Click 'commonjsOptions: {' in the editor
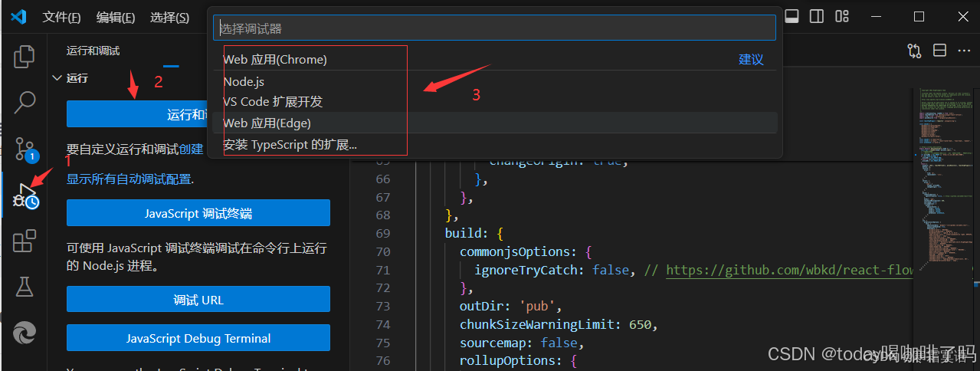Viewport: 980px width, 371px height. pos(525,251)
